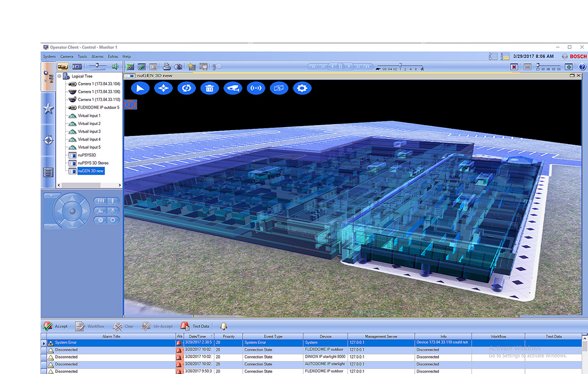Click the wireless sensor signal button in 3D view

click(256, 89)
